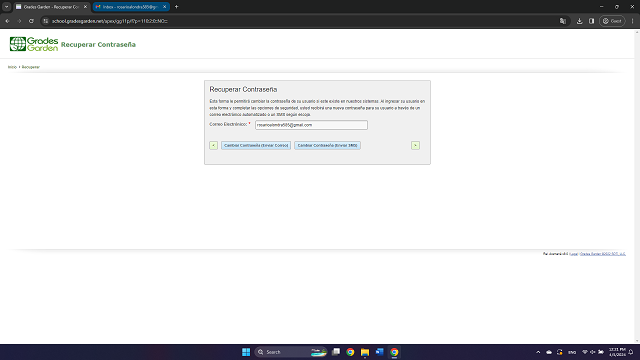640x360 pixels.
Task: Click the Recuperar breadcrumb link
Action: point(31,67)
